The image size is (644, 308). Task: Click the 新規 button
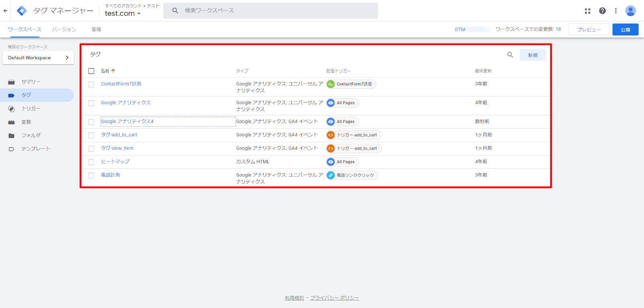533,55
